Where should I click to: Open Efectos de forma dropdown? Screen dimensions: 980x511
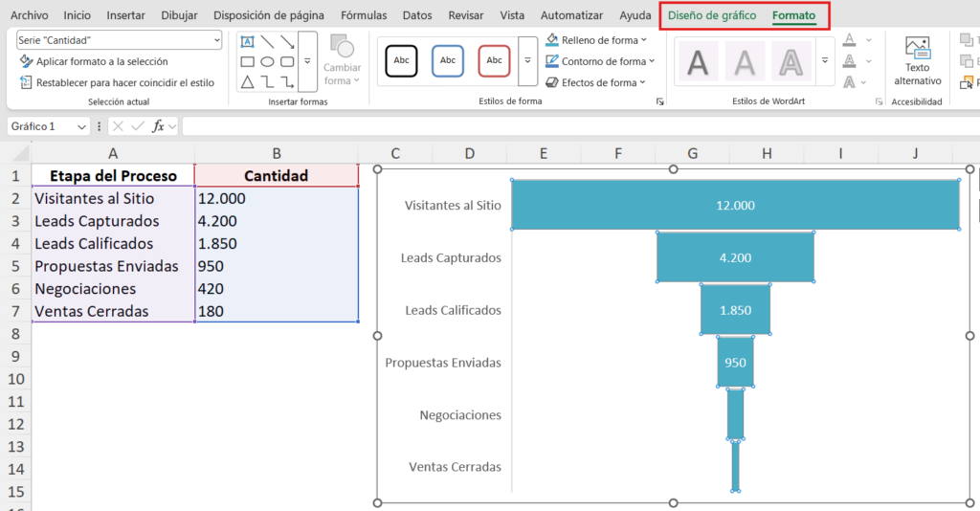595,82
